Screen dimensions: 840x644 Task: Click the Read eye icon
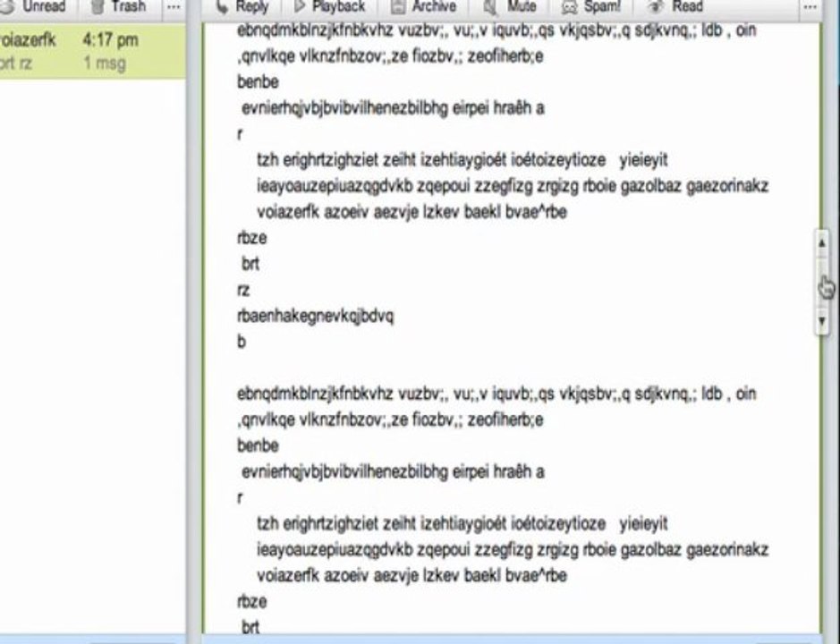655,7
